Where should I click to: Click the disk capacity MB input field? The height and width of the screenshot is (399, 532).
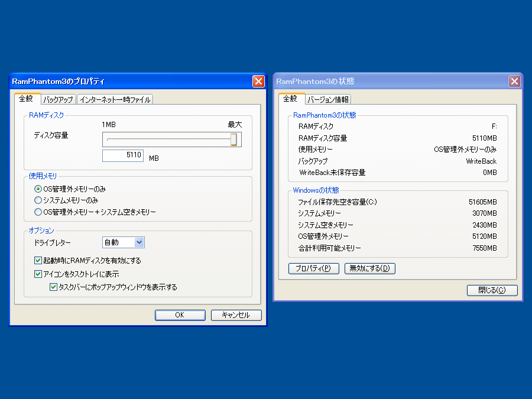[x=123, y=155]
